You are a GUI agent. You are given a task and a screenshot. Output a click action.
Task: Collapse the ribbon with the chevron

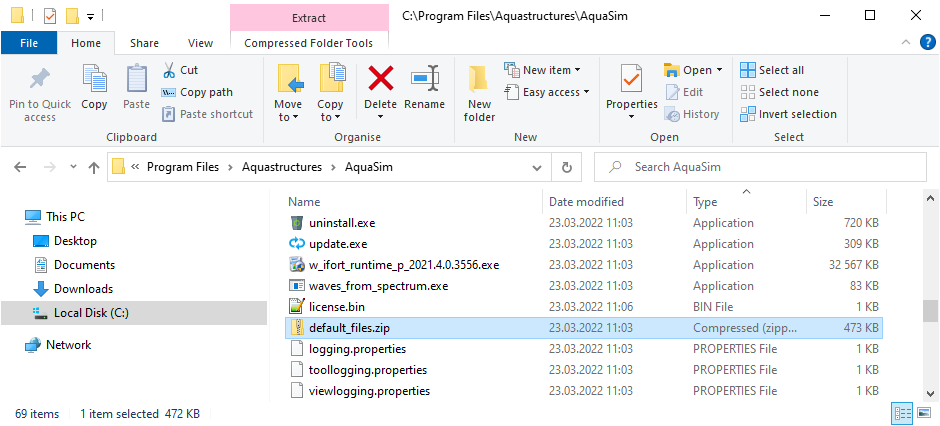tap(906, 43)
